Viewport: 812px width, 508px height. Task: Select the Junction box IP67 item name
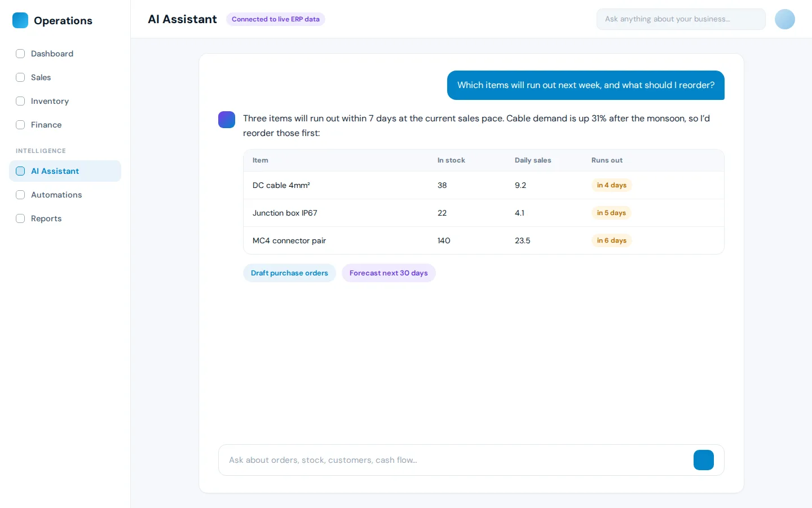[x=285, y=213]
